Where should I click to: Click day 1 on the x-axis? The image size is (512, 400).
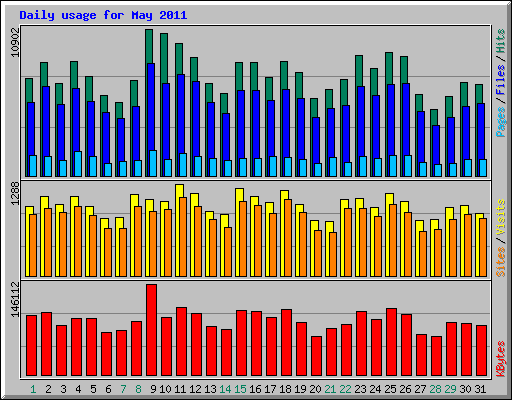33,389
